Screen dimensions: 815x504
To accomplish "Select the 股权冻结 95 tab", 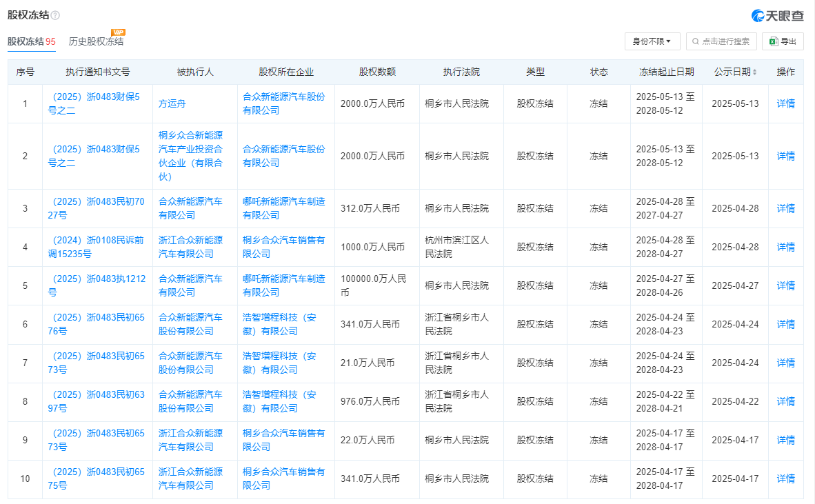I will 31,41.
